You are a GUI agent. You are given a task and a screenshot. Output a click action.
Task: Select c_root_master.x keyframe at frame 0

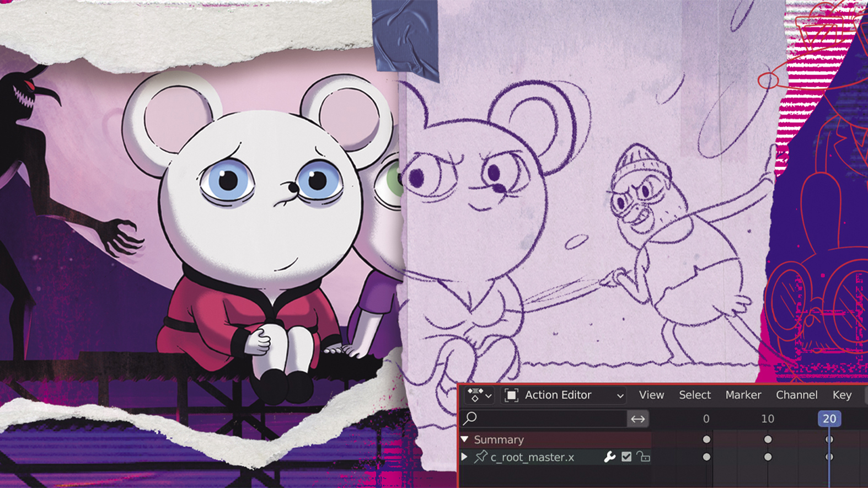(x=706, y=457)
